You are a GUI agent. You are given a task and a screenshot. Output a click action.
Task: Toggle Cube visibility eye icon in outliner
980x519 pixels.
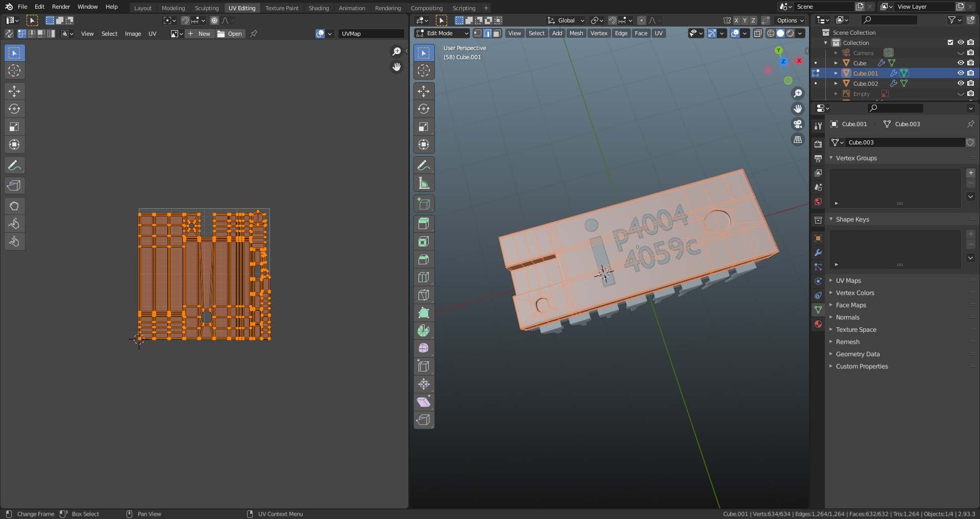(x=961, y=63)
